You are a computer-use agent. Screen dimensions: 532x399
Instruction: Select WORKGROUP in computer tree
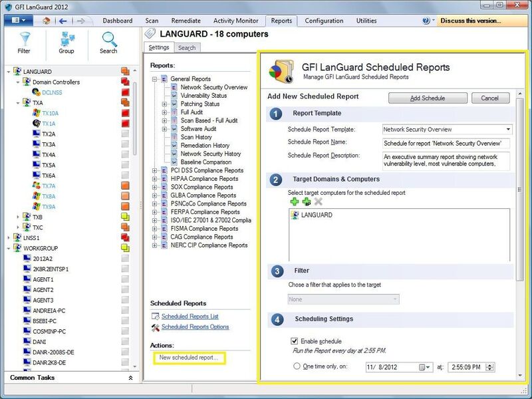point(41,248)
